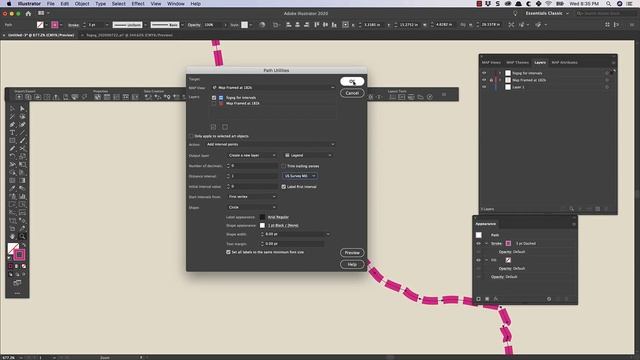The image size is (640, 360).
Task: Hide the Zigzag for intervals layer in Layers panel
Action: coord(484,73)
